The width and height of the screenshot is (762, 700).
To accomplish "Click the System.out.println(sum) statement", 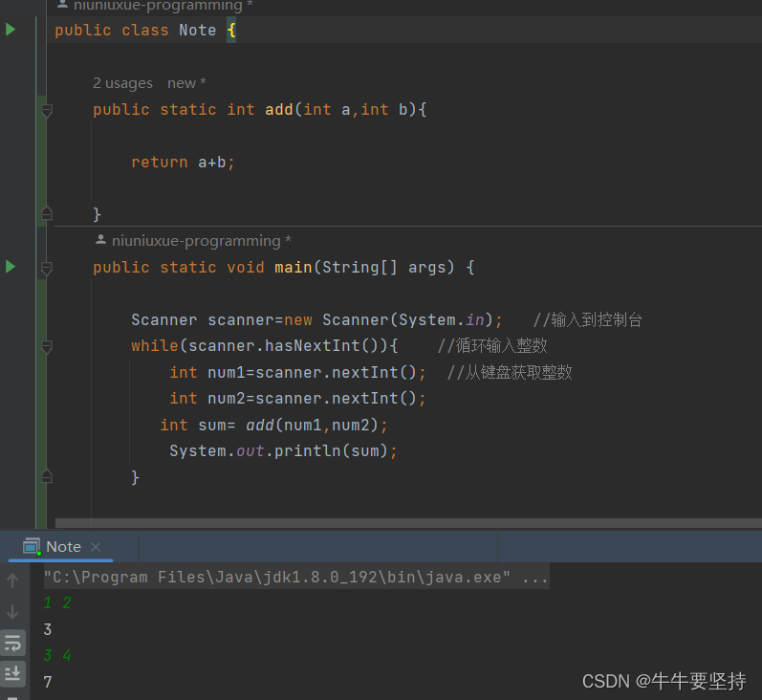I will coord(283,451).
